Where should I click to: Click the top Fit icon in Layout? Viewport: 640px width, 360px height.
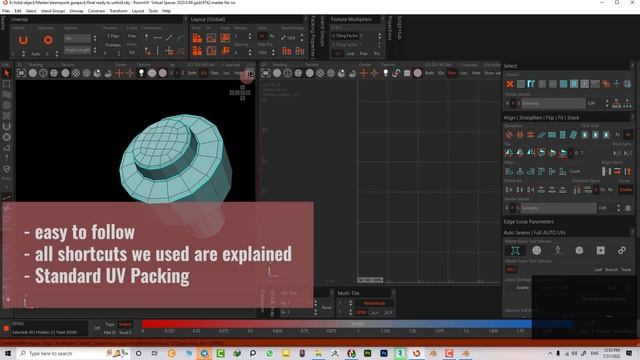[211, 38]
